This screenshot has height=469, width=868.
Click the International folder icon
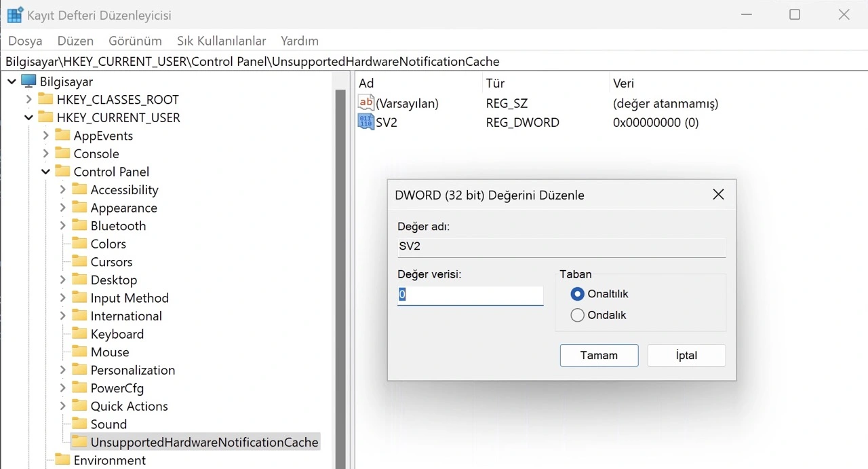coord(79,316)
